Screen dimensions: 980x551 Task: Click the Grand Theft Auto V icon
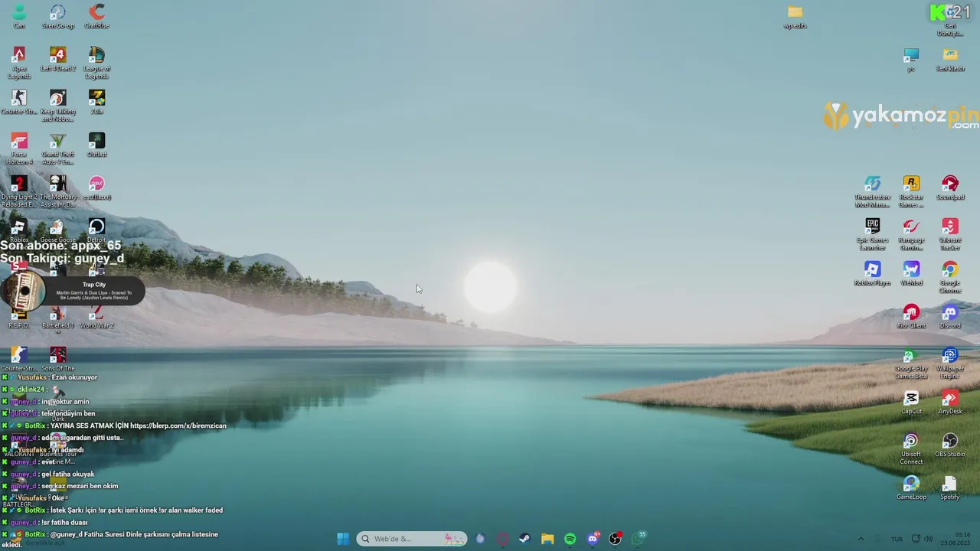click(58, 148)
